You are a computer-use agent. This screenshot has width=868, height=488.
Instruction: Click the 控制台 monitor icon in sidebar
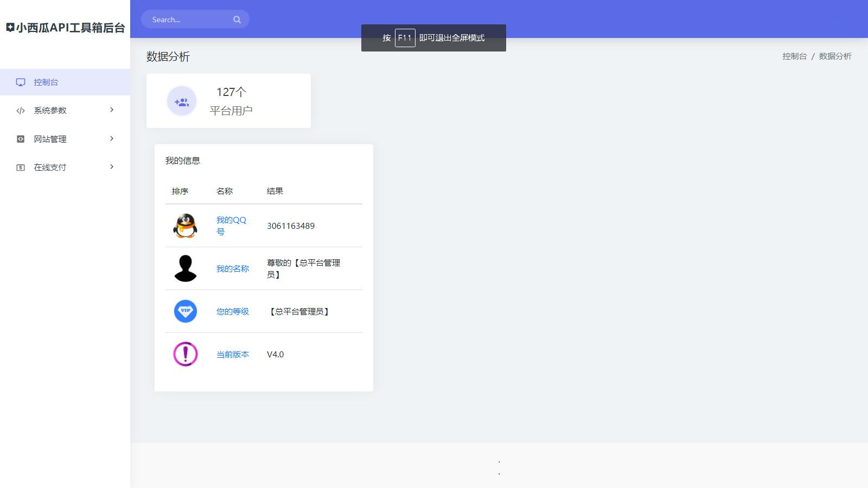click(x=21, y=82)
